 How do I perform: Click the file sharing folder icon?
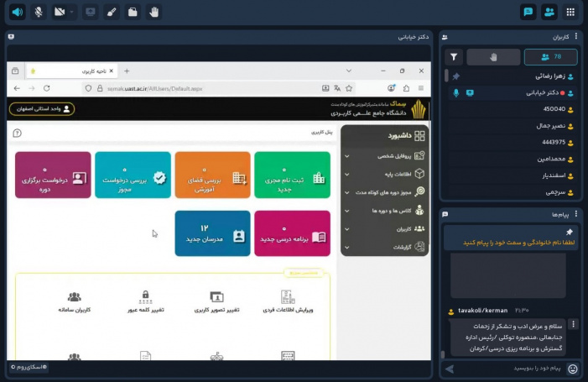point(133,12)
